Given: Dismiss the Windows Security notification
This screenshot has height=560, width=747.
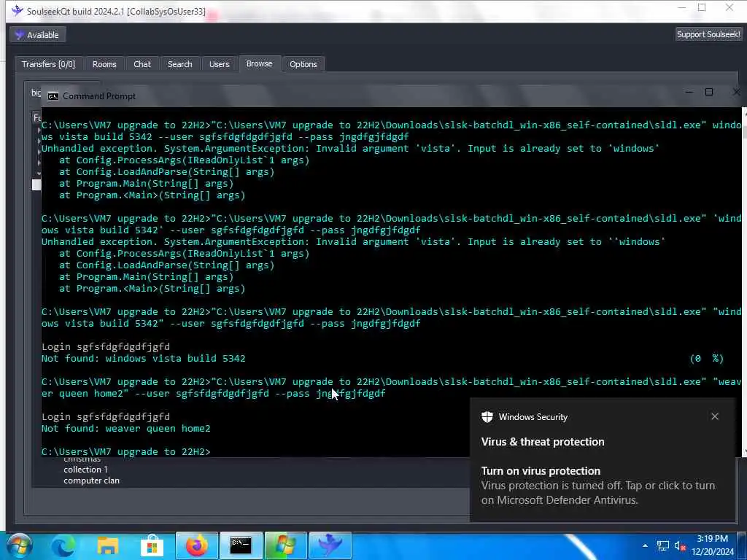Looking at the screenshot, I should tap(715, 416).
